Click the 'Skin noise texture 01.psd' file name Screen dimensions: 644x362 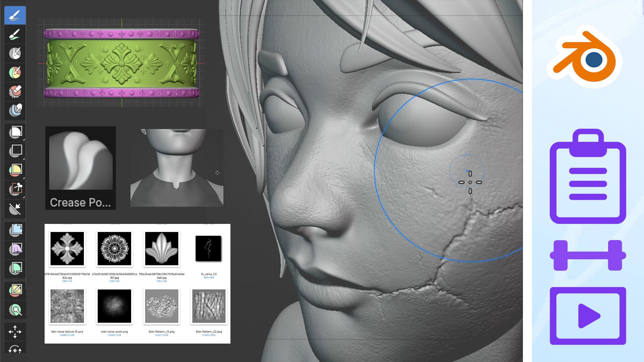(x=67, y=332)
